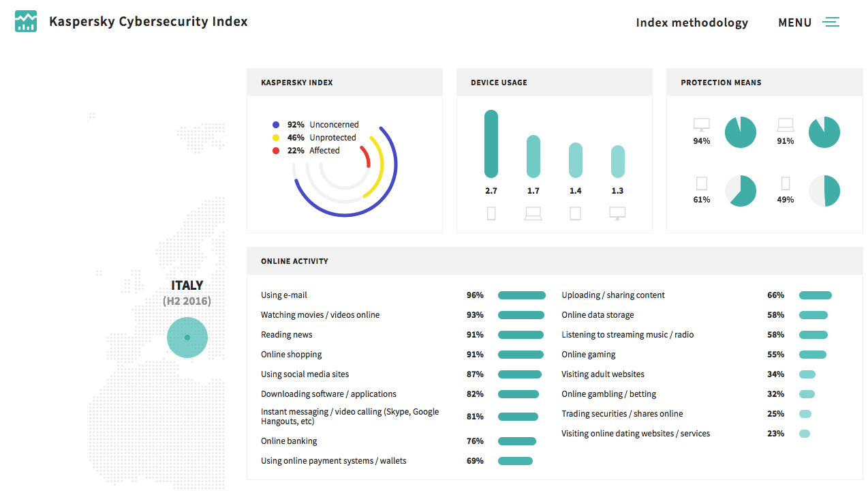Screen dimensions: 868x491
Task: Click the Kaspersky Cybersecurity Index title
Action: click(149, 22)
